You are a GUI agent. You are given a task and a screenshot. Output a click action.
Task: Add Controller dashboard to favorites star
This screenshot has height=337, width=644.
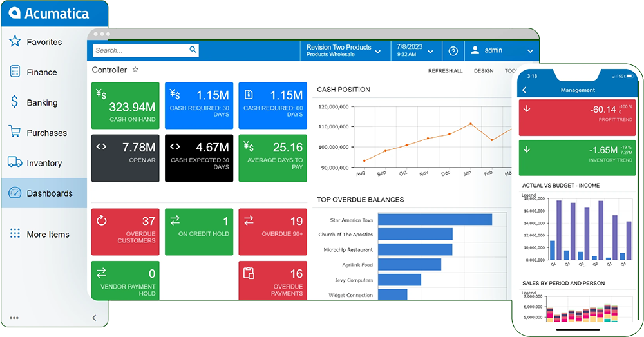tap(135, 70)
